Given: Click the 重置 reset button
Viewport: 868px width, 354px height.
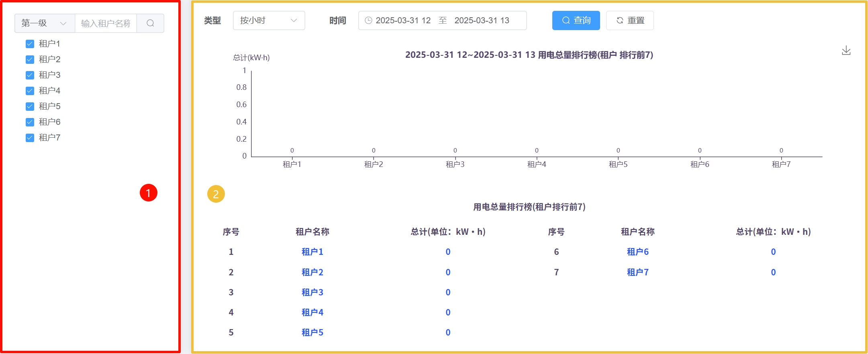Looking at the screenshot, I should 630,20.
